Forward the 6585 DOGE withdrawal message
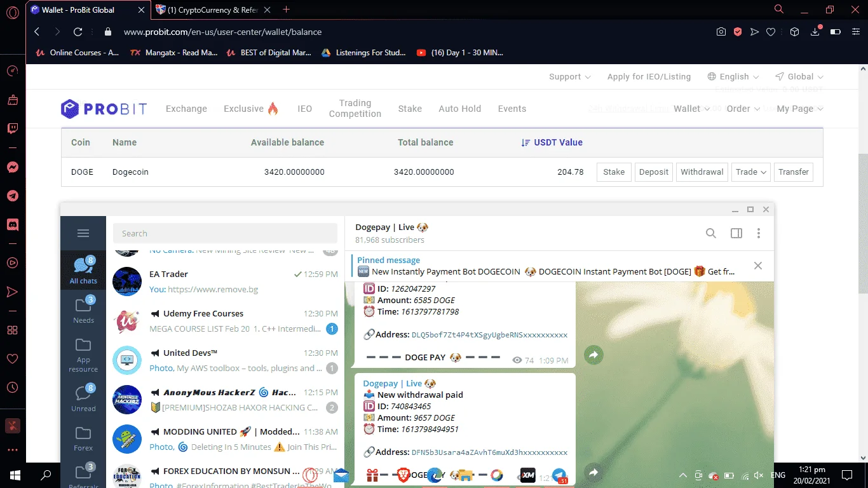Image resolution: width=868 pixels, height=488 pixels. (593, 355)
